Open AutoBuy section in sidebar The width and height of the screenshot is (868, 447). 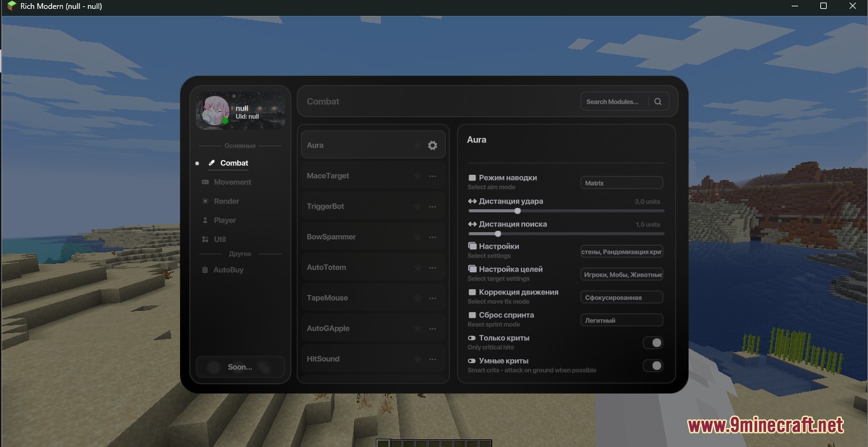click(x=228, y=270)
